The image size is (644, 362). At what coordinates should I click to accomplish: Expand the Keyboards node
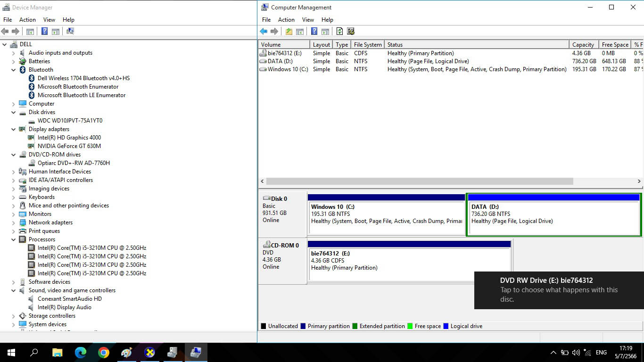14,197
